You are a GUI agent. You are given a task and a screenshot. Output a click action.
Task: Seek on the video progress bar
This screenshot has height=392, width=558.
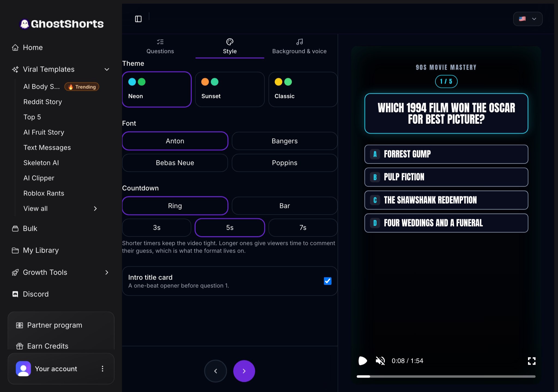(x=446, y=376)
